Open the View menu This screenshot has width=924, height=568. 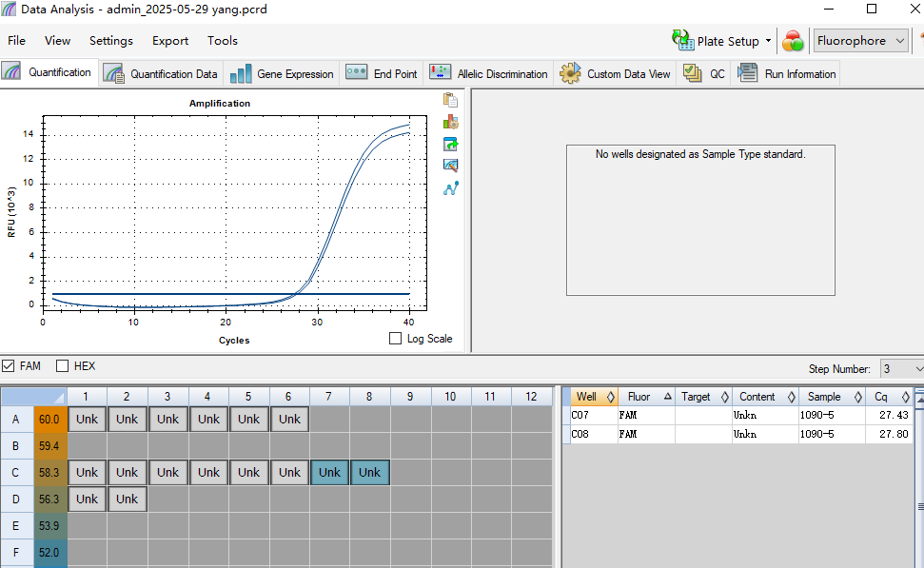(57, 41)
